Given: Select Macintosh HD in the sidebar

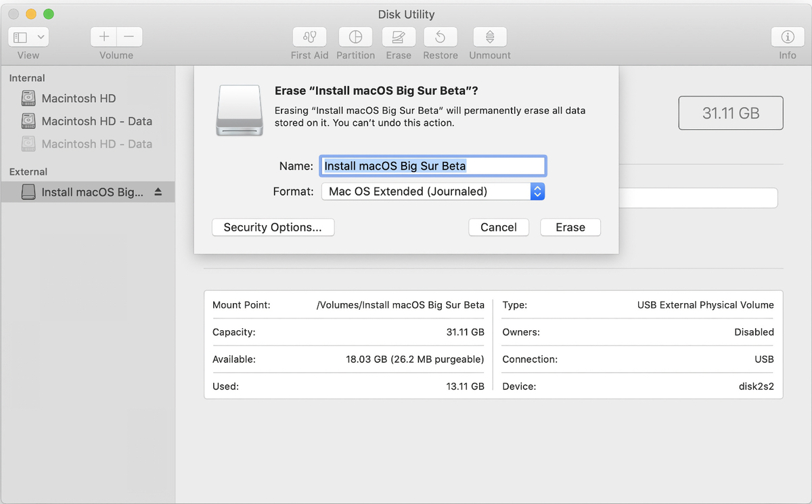Looking at the screenshot, I should pos(79,98).
